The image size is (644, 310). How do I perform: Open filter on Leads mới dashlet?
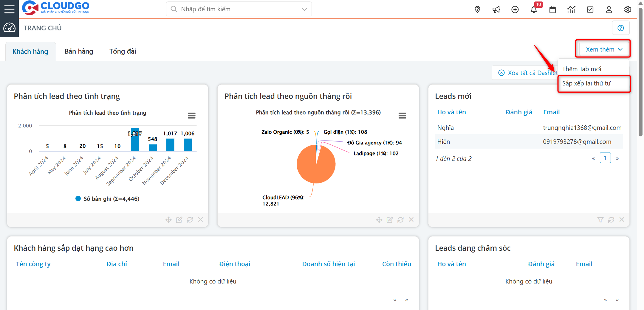(x=600, y=220)
